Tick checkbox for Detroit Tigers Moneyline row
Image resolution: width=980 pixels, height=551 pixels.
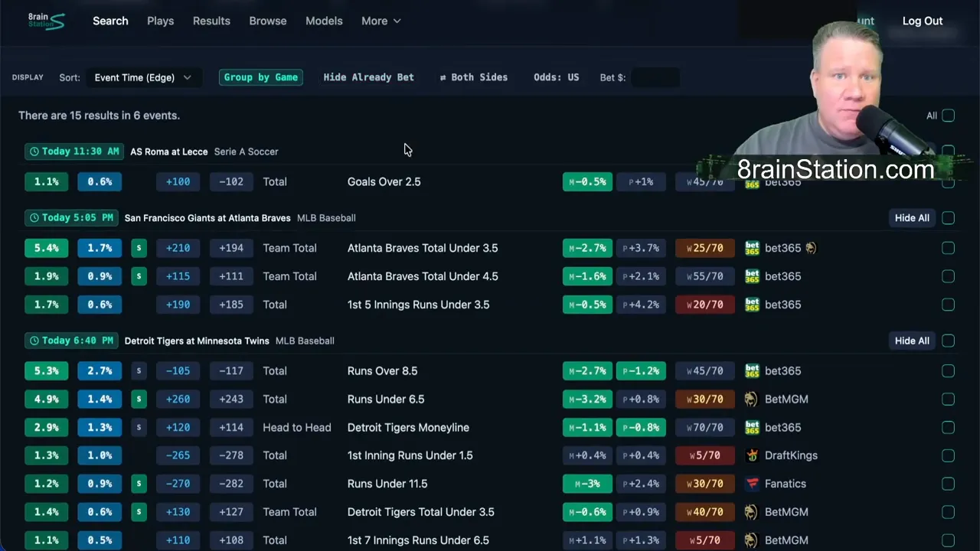(949, 428)
